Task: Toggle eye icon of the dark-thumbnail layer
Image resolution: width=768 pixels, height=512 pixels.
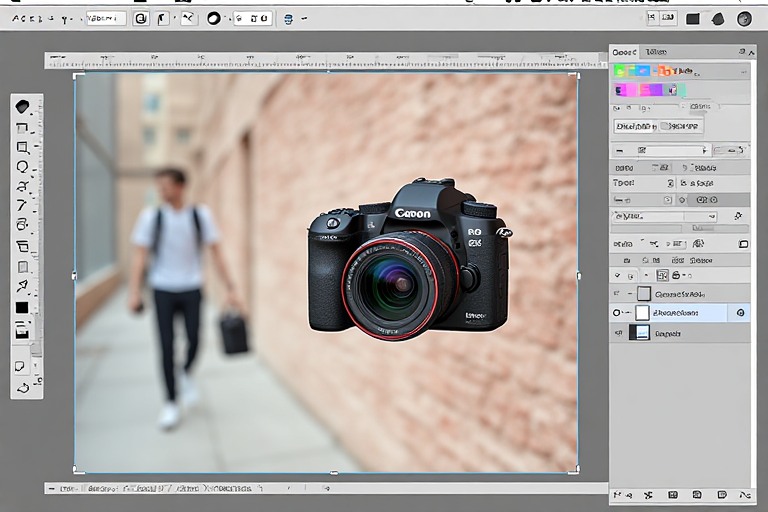Action: (x=619, y=333)
